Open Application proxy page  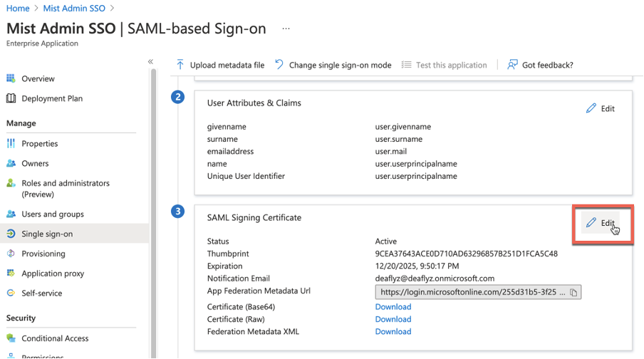[53, 274]
